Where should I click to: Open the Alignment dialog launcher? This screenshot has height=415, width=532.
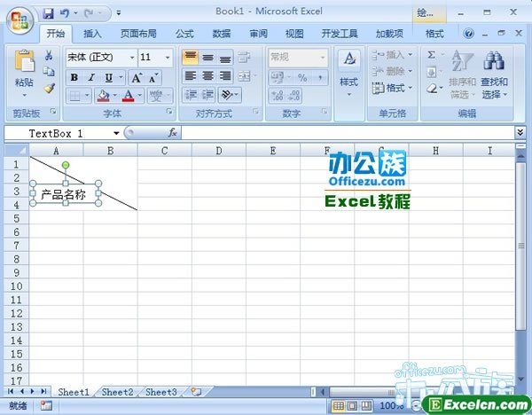tap(256, 112)
